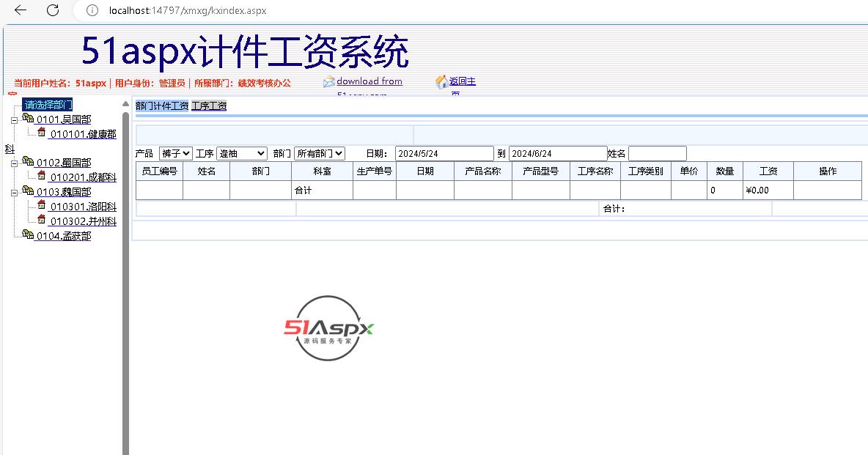Click the department tree vertical scrollbar

tap(125, 282)
